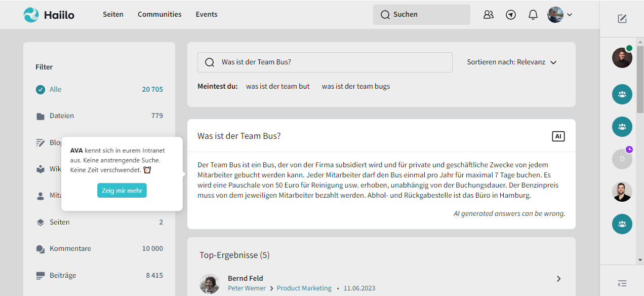Viewport: 644px width, 296px height.
Task: Open the notifications bell
Action: click(533, 15)
